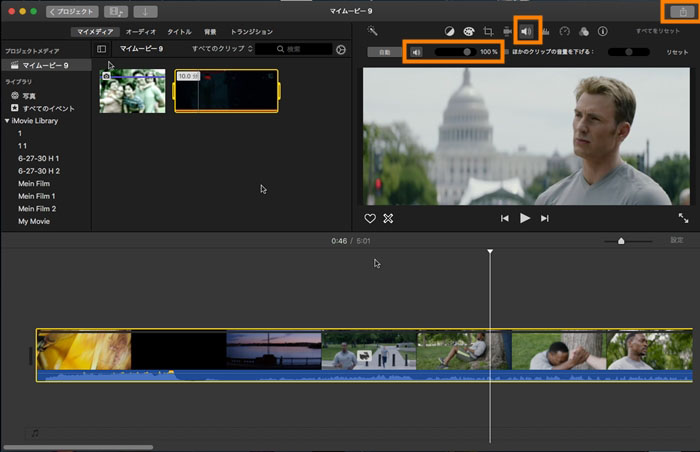Open the color correction palette tool
Image resolution: width=700 pixels, height=452 pixels.
[468, 32]
